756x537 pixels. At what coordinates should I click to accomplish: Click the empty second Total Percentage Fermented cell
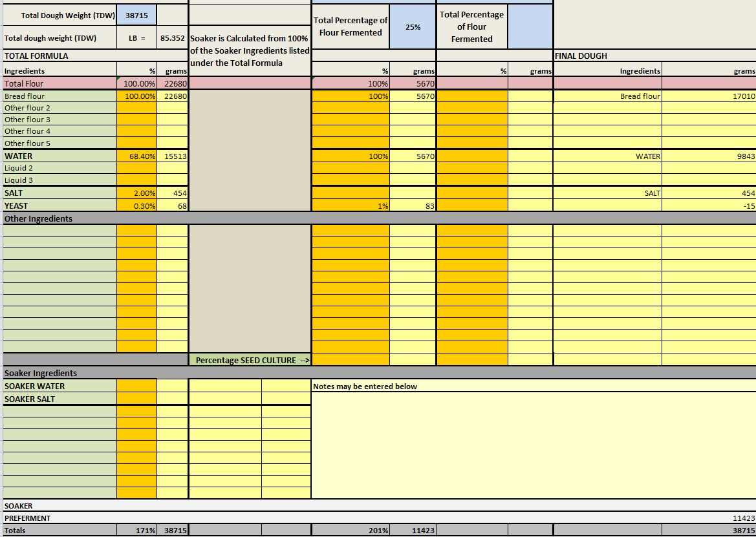click(x=530, y=27)
